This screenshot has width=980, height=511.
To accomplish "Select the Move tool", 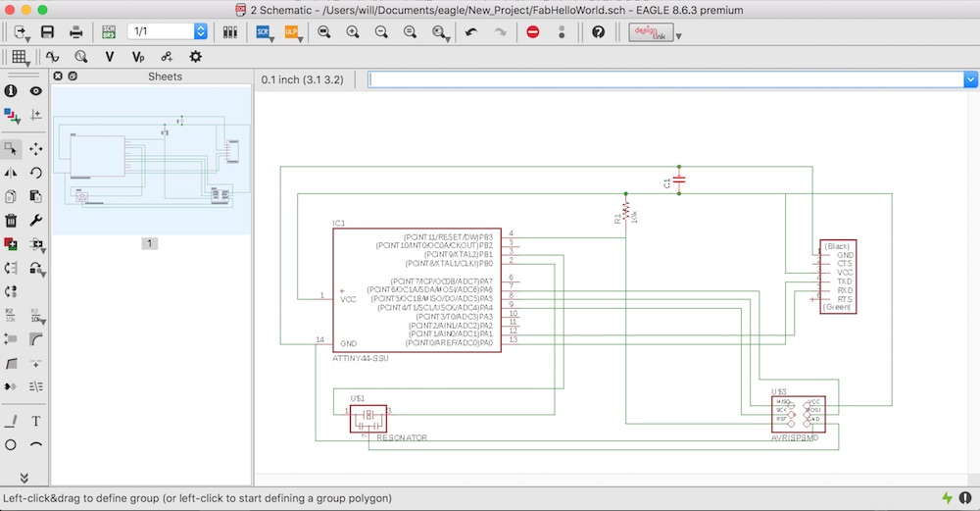I will (x=35, y=149).
